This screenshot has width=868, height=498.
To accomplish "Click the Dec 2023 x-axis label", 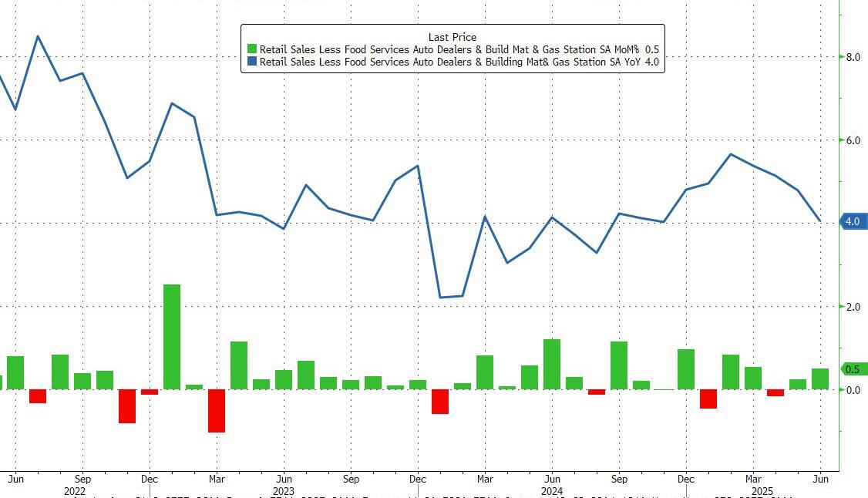I will pos(417,479).
